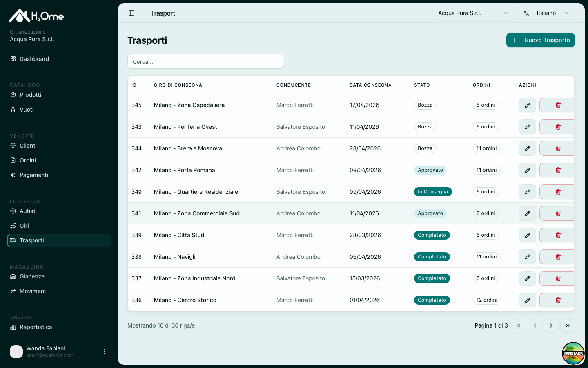Screen dimensions: 588x368
Task: Open the Italiano language dropdown
Action: click(546, 13)
